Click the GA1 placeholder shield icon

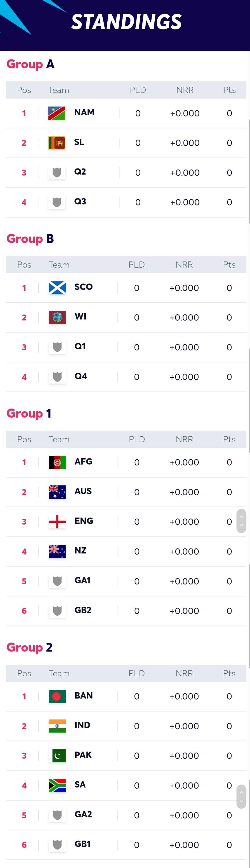click(x=57, y=581)
